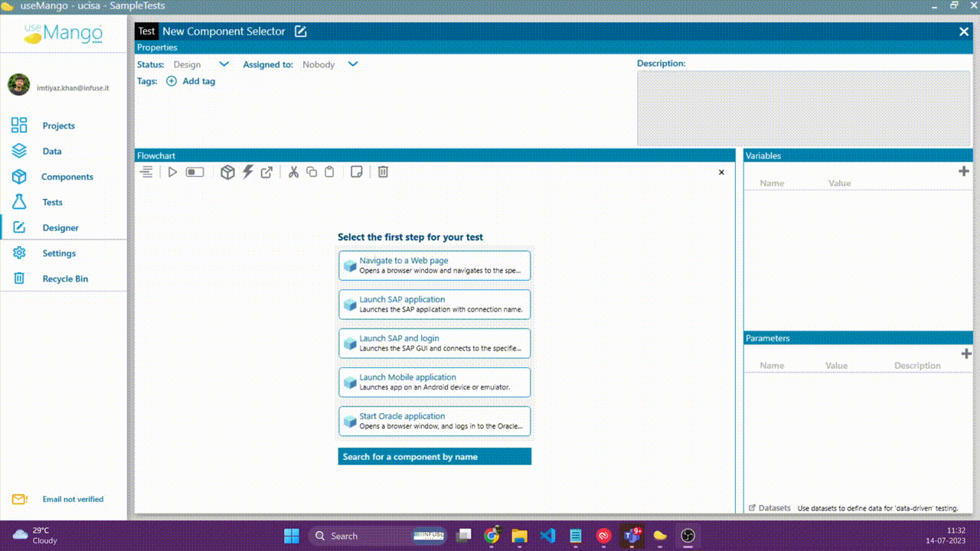
Task: Open the Datasets link
Action: pyautogui.click(x=769, y=508)
